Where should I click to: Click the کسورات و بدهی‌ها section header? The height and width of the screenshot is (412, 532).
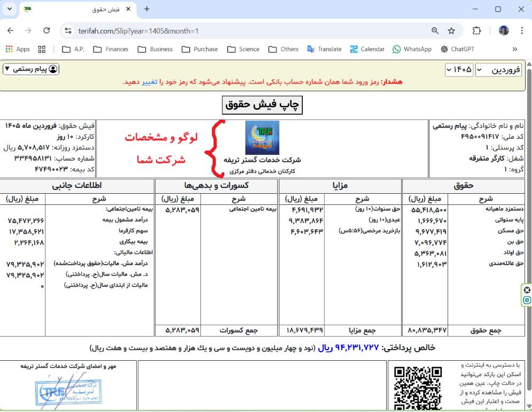[x=216, y=186]
